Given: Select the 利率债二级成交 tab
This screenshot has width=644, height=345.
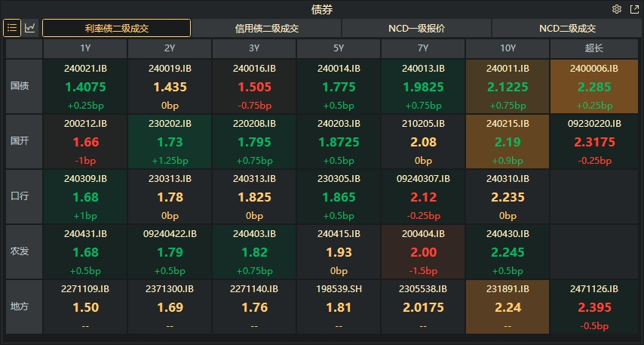Looking at the screenshot, I should pyautogui.click(x=116, y=29).
